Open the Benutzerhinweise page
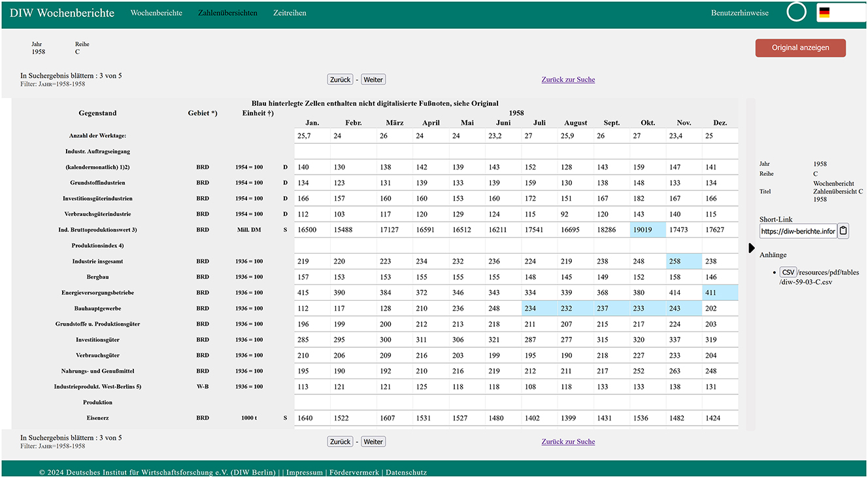The image size is (868, 478). 740,12
